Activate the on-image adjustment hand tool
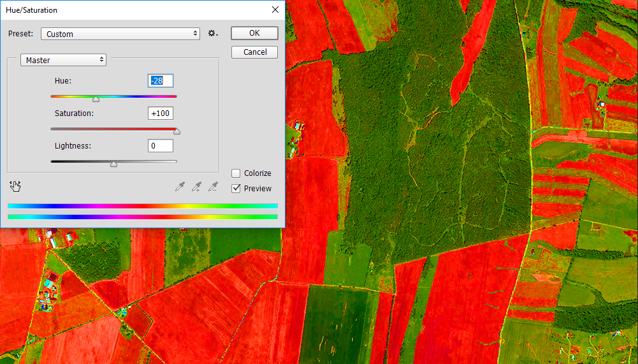 click(15, 186)
